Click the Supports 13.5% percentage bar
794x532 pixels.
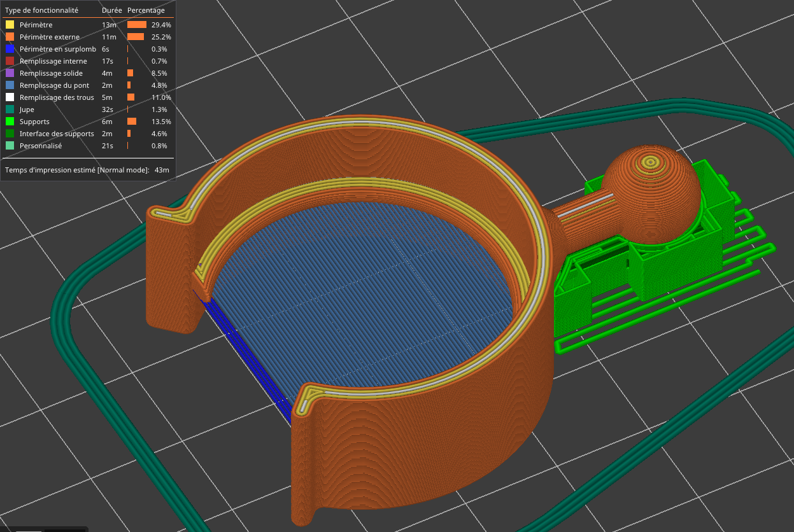[132, 122]
